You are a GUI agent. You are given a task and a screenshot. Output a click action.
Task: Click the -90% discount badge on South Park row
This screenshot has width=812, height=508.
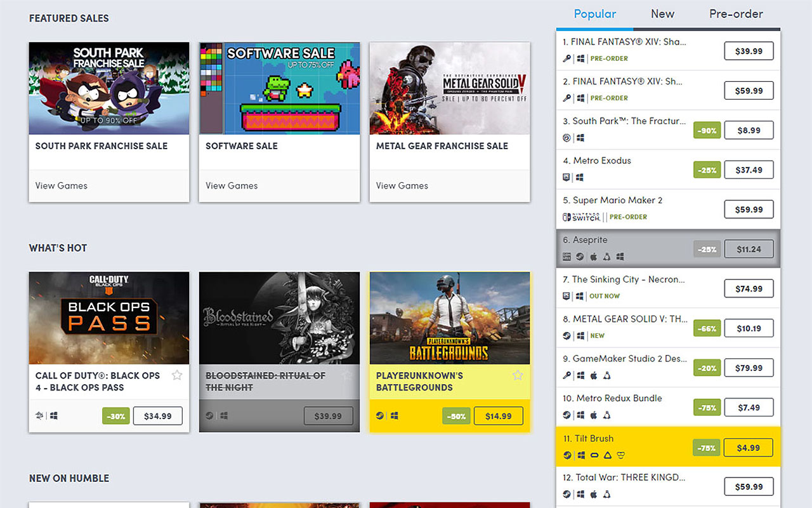[707, 131]
